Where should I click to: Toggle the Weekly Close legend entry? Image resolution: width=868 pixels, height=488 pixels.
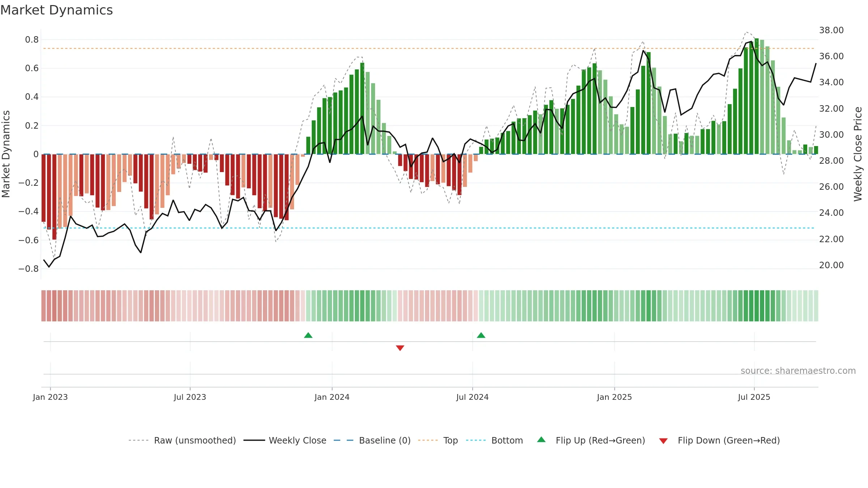[x=285, y=440]
